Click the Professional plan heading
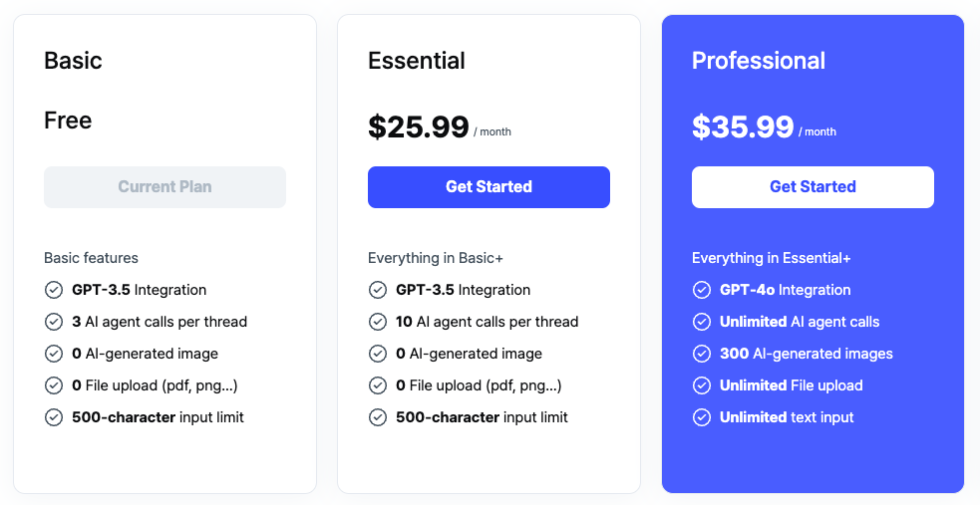This screenshot has height=505, width=980. pos(759,61)
